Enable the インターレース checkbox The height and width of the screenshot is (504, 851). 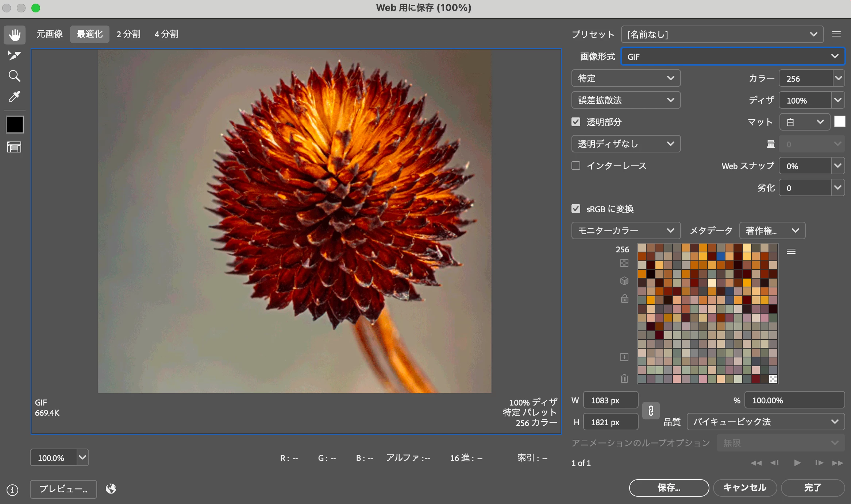(x=576, y=166)
